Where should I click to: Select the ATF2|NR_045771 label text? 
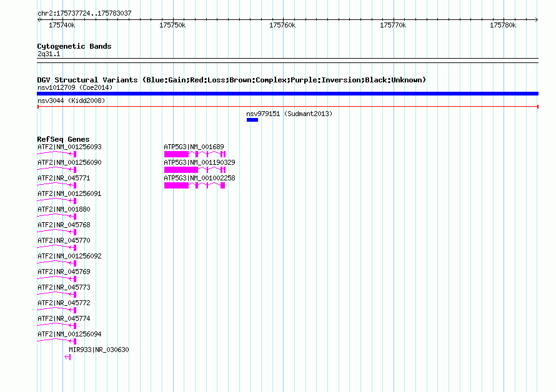point(64,178)
